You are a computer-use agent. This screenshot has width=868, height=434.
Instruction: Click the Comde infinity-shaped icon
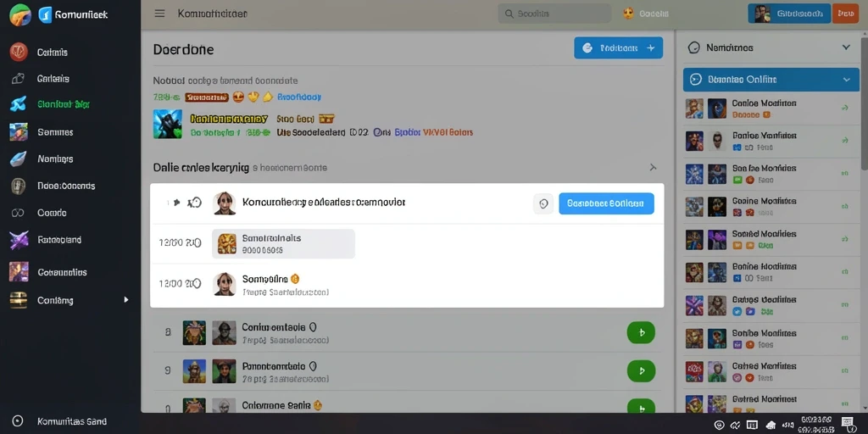[x=19, y=213]
